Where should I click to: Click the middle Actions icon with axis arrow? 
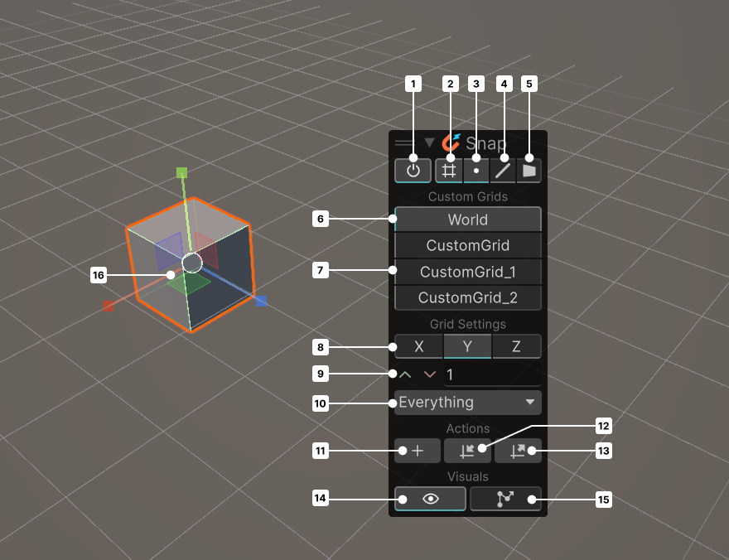(467, 451)
